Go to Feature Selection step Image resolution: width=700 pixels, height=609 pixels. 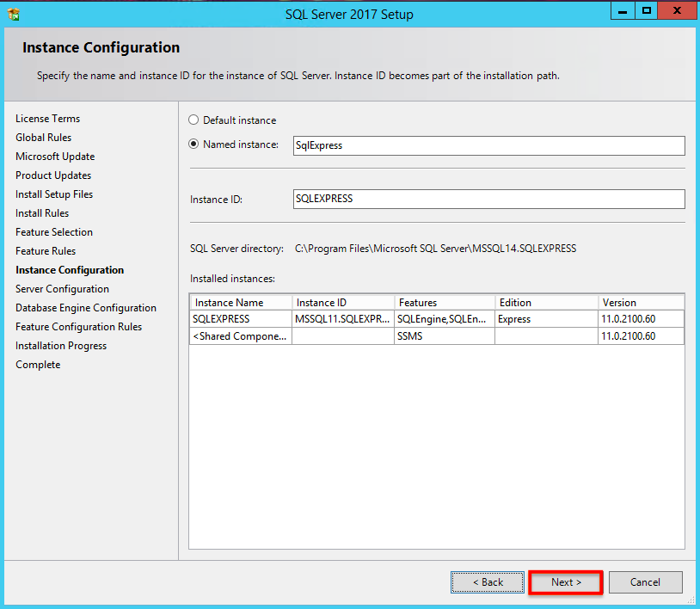coord(54,232)
